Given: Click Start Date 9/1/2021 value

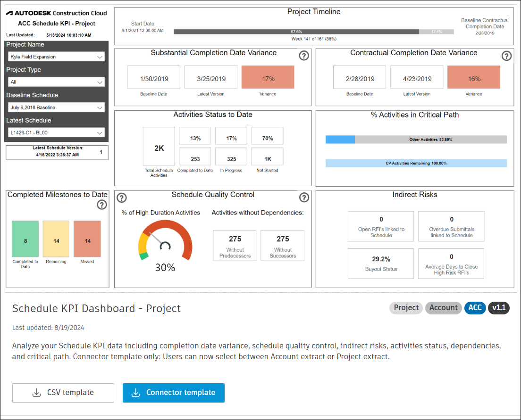Looking at the screenshot, I should [x=143, y=31].
